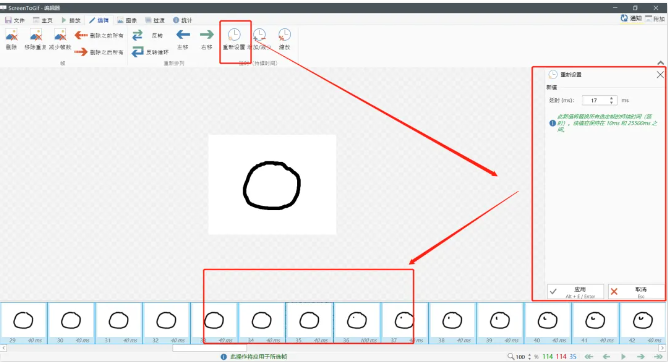Click the timeline scrollbar left arrow
The height and width of the screenshot is (362, 668).
point(3,348)
